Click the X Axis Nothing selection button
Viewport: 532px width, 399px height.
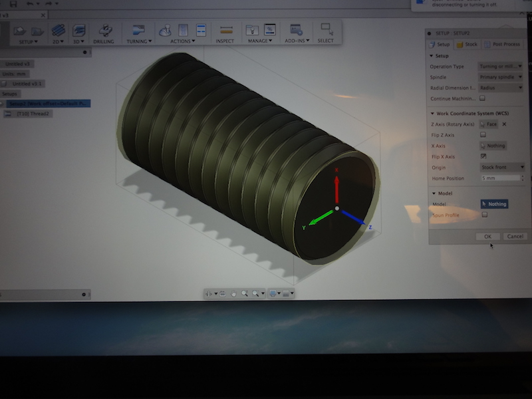point(493,146)
